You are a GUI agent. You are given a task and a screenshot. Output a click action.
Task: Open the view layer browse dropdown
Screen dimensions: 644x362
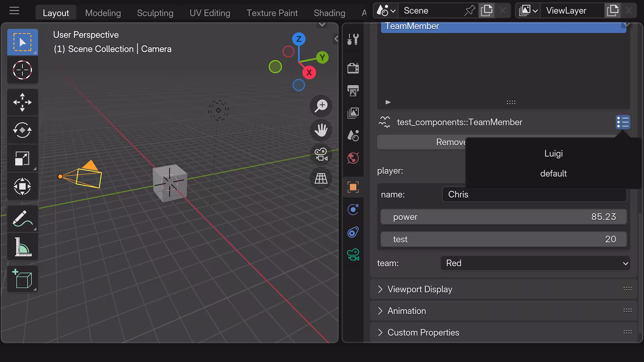coord(528,11)
